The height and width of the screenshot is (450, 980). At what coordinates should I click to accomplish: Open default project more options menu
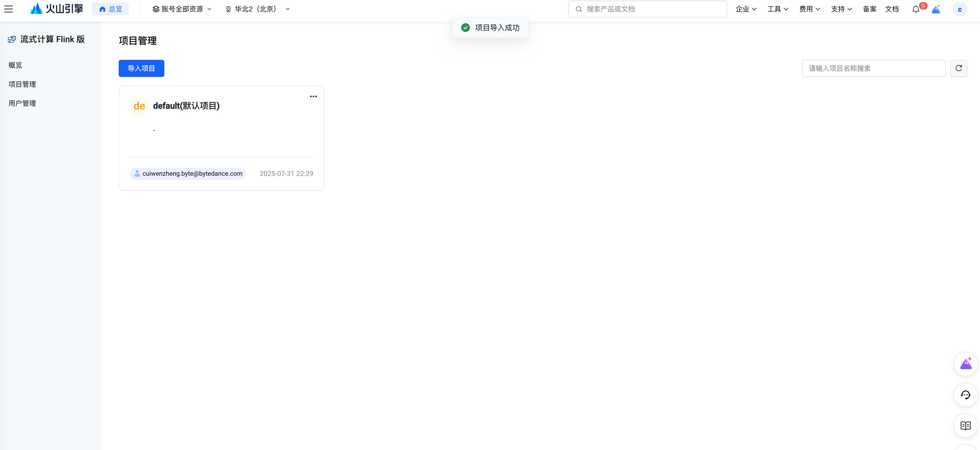313,97
